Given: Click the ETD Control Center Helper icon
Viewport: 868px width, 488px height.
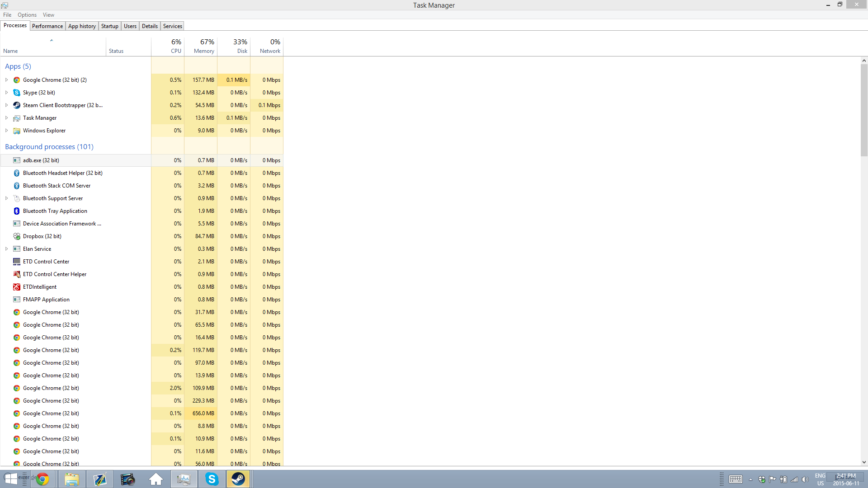Looking at the screenshot, I should click(17, 274).
